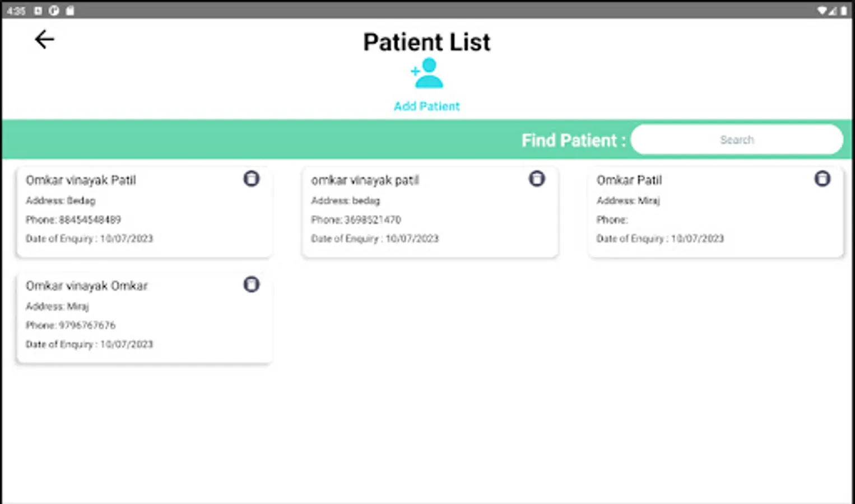855x504 pixels.
Task: Tap phone number 88454548489
Action: [90, 220]
